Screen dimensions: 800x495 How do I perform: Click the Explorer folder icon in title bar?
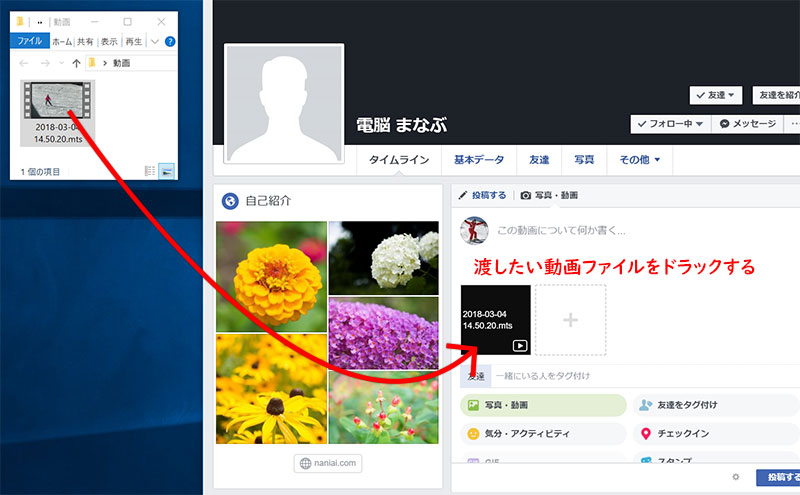coord(19,21)
